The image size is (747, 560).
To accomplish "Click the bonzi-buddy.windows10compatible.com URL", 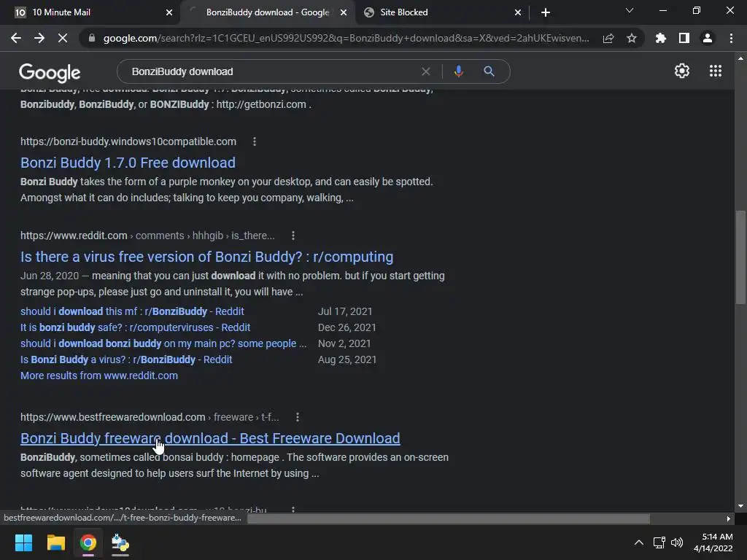I will [128, 141].
